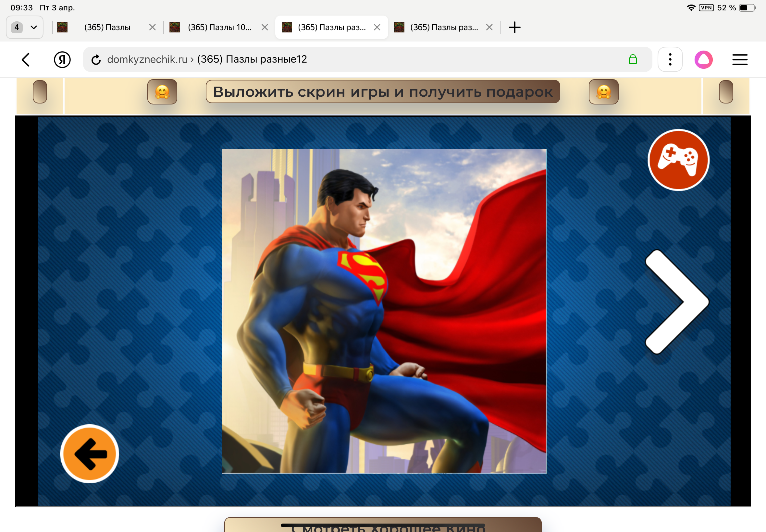
Task: Click the red gamepad icon
Action: [x=678, y=160]
